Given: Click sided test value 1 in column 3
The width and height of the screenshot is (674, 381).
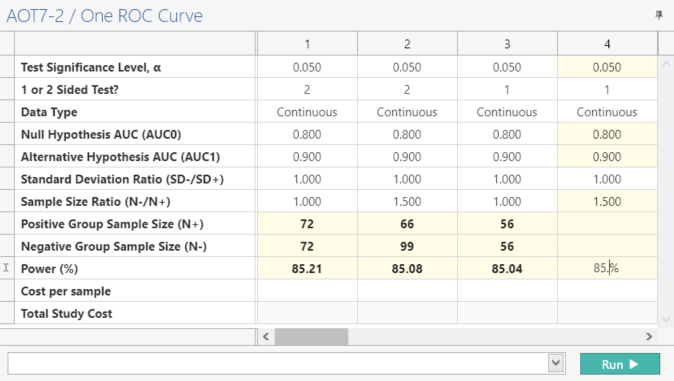Looking at the screenshot, I should (507, 90).
